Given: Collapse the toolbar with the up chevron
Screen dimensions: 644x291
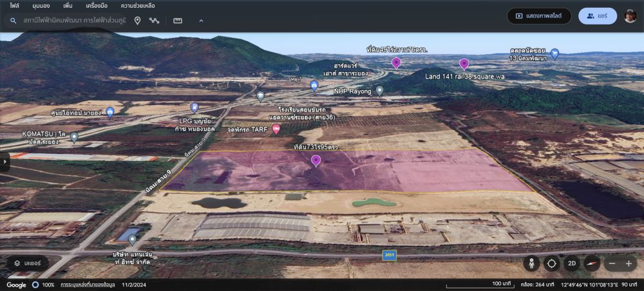Looking at the screenshot, I should coord(201,21).
